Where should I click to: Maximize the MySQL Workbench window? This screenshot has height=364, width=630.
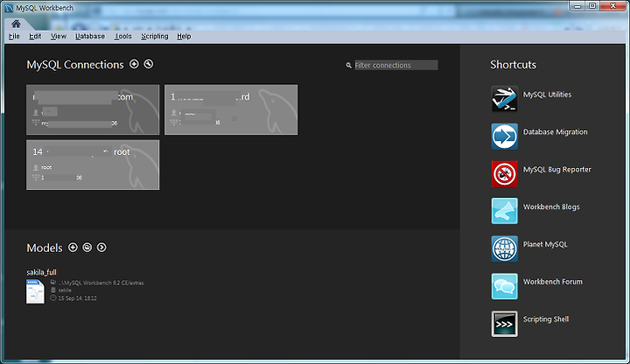(x=592, y=5)
